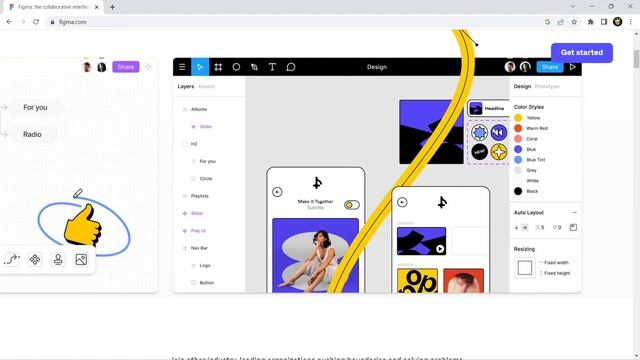This screenshot has width=640, height=360.
Task: Click the thumbs up sticker
Action: tap(82, 225)
